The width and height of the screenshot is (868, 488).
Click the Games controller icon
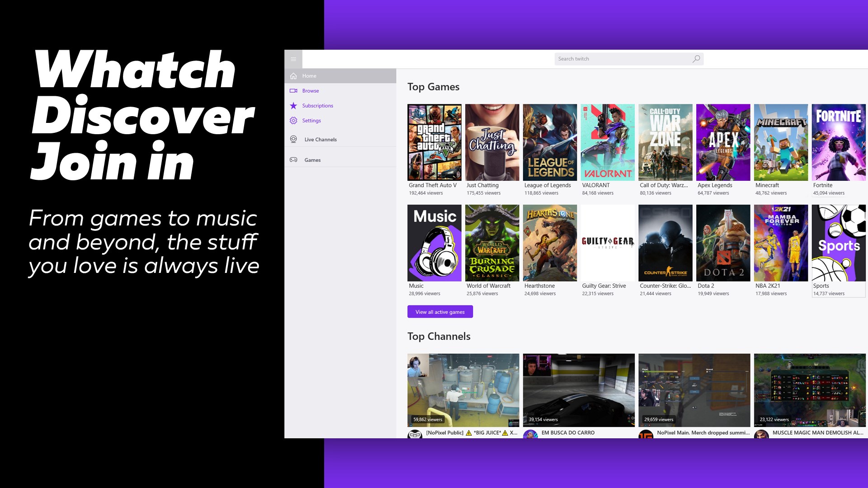pyautogui.click(x=293, y=160)
